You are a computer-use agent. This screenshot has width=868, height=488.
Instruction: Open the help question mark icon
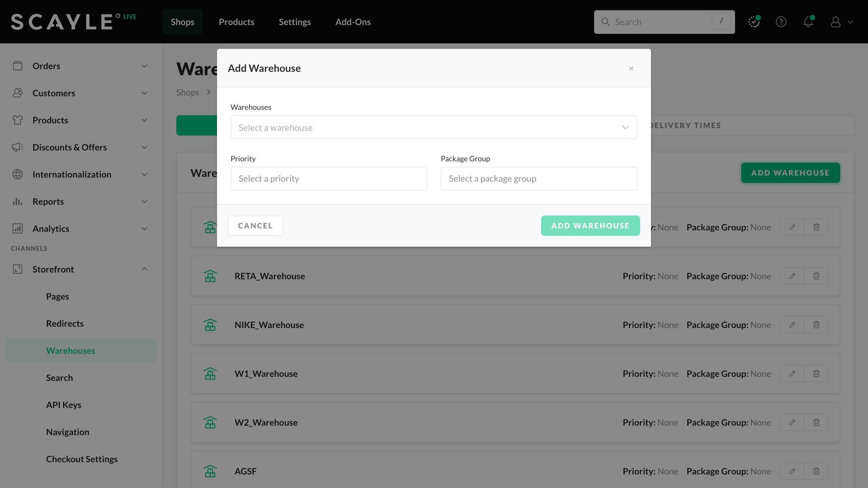(x=781, y=22)
